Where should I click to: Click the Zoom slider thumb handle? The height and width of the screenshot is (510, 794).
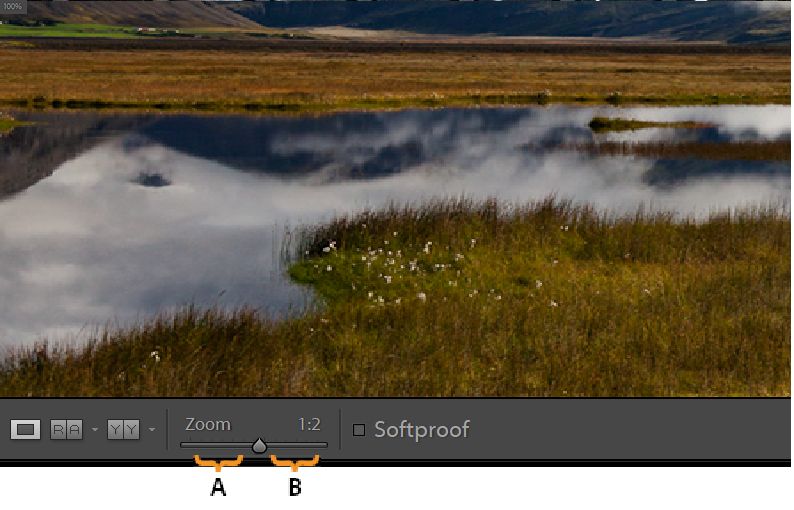coord(259,446)
